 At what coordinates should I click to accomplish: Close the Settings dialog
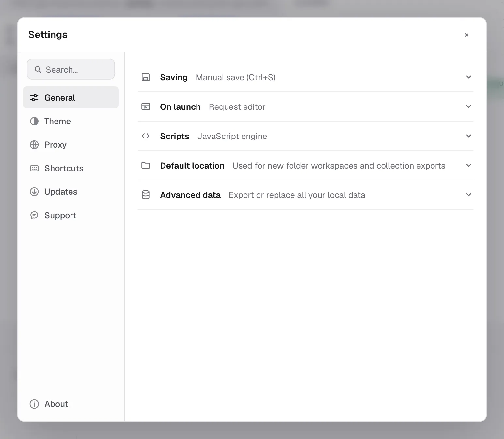coord(467,35)
